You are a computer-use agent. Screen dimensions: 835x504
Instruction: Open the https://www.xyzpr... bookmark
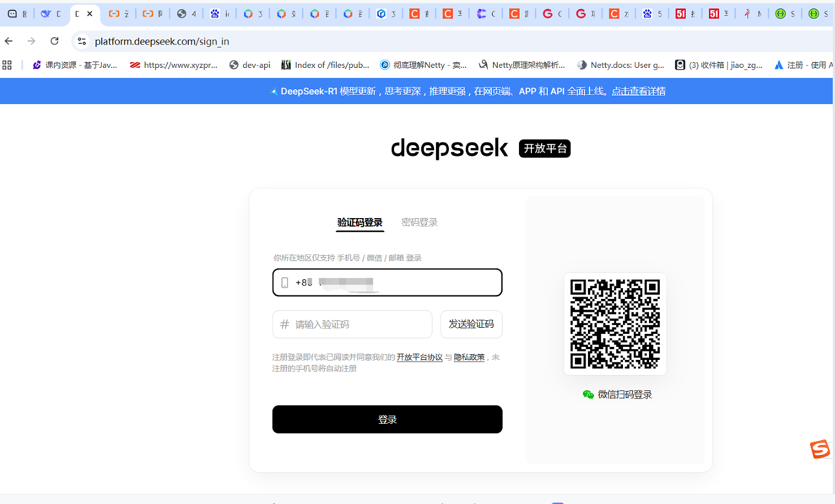[174, 65]
